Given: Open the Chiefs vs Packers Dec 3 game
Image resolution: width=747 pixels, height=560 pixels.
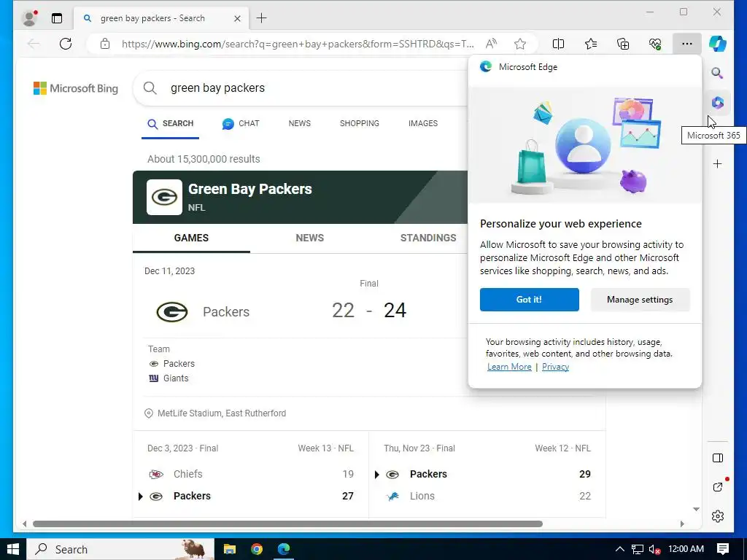Looking at the screenshot, I should point(251,474).
